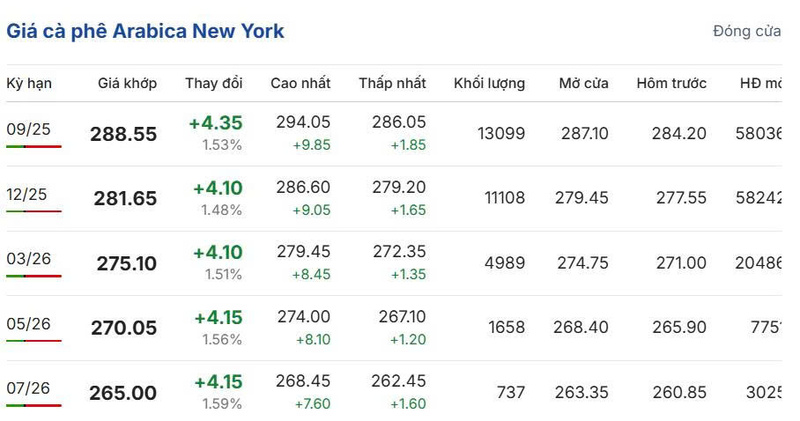The width and height of the screenshot is (800, 421).
Task: Select the 265.00 matched price cell
Action: click(123, 393)
